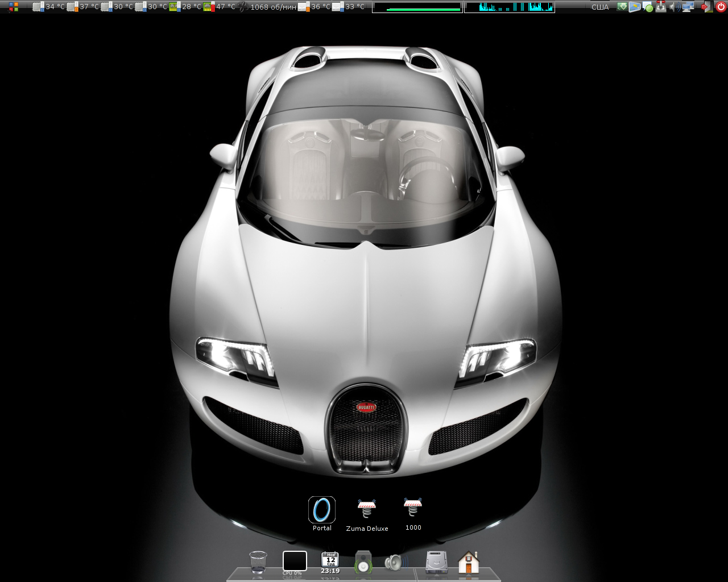
Task: Select the 28 °C graphics card sensor
Action: (x=185, y=7)
